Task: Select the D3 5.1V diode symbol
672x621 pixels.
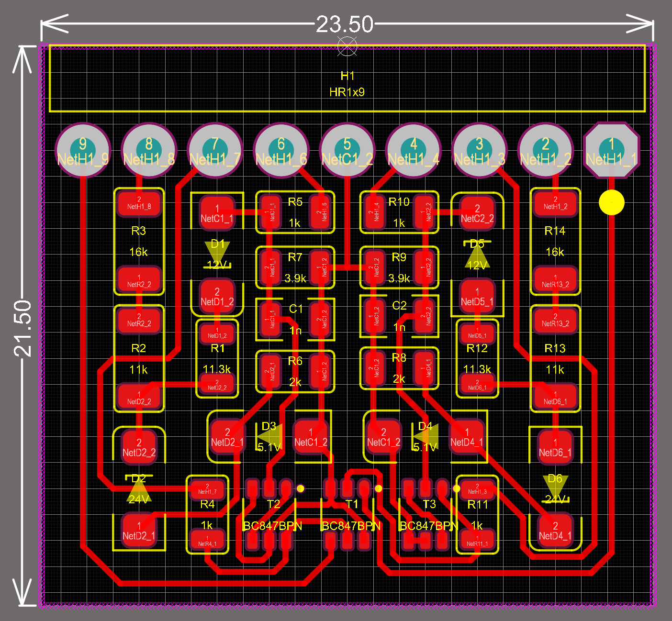Action: pos(269,437)
